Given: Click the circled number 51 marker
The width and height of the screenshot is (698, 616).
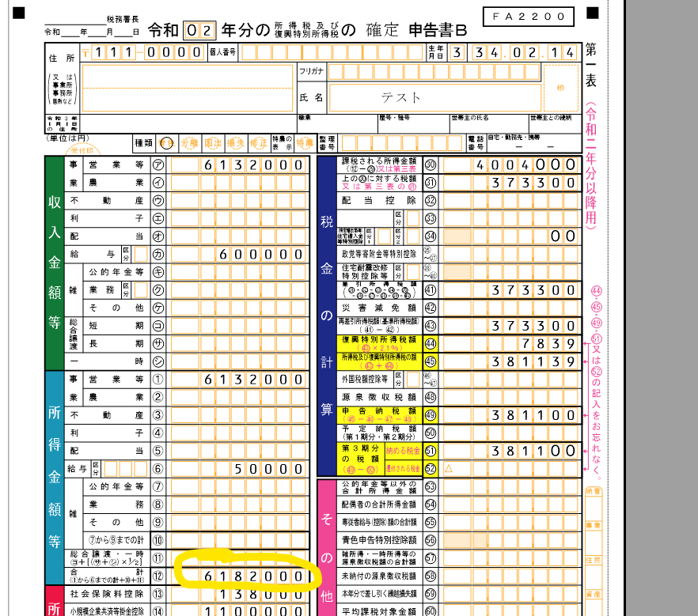Looking at the screenshot, I should pyautogui.click(x=431, y=451).
